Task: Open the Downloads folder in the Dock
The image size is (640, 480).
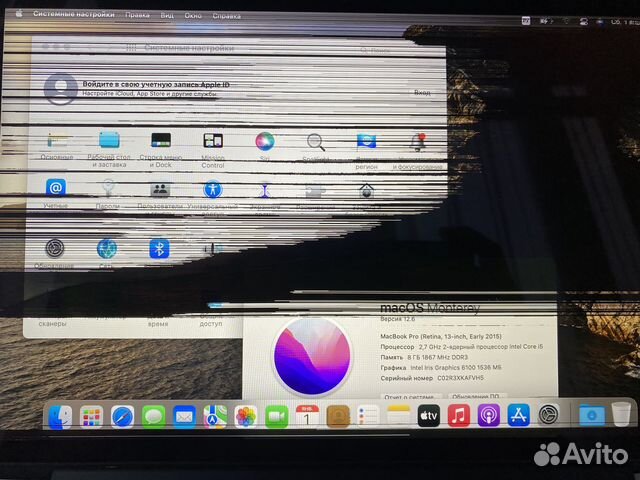Action: [592, 415]
